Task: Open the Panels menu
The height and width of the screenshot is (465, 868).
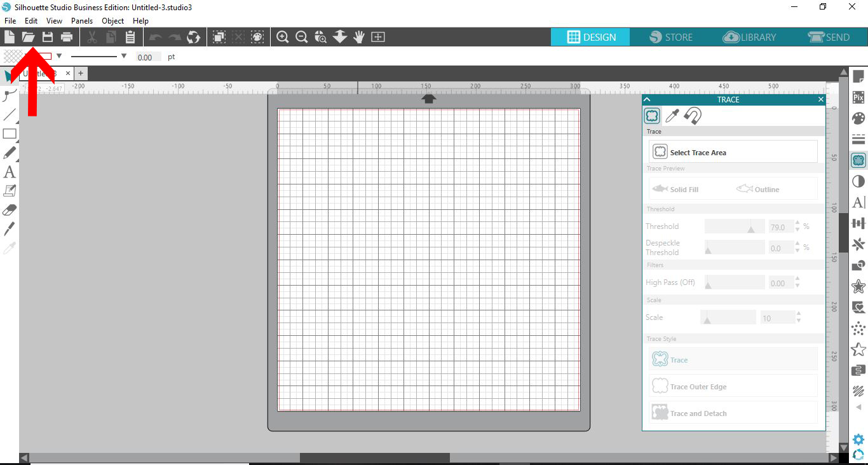Action: click(82, 21)
